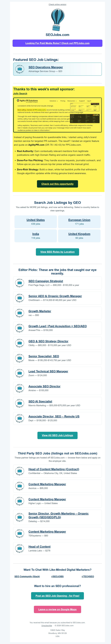Open the r/SEOJOBS link
111x644 pixels.
click(x=57, y=577)
